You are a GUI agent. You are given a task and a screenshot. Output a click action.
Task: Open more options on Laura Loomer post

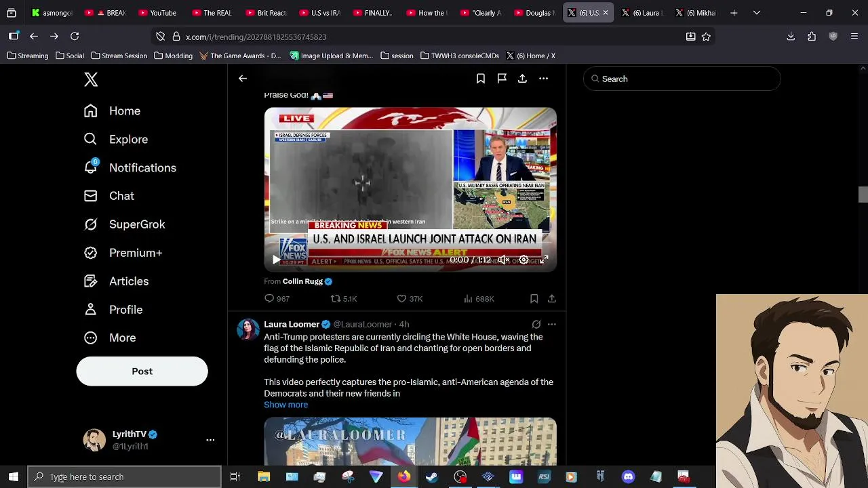pyautogui.click(x=552, y=325)
